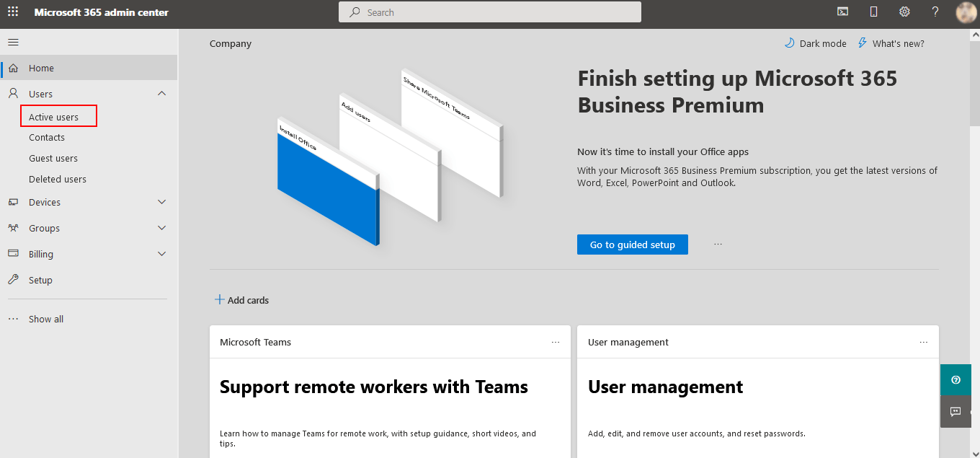980x458 pixels.
Task: Expand the Billing navigation section
Action: (x=161, y=254)
